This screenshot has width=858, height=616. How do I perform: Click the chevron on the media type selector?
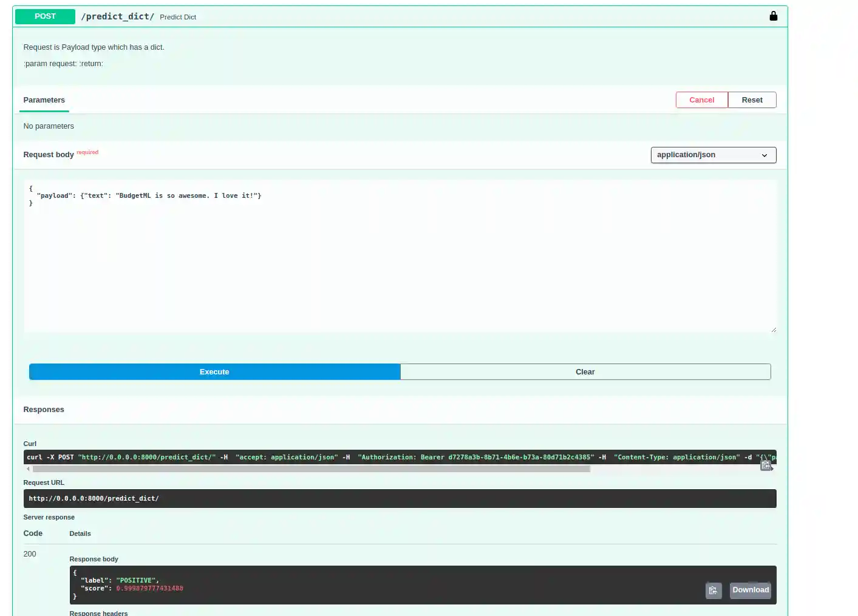pyautogui.click(x=764, y=155)
